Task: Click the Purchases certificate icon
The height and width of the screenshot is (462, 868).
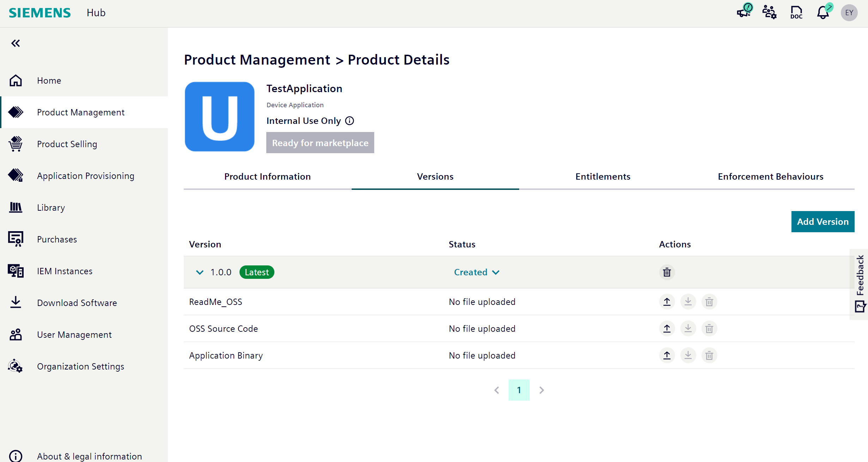Action: [x=16, y=239]
